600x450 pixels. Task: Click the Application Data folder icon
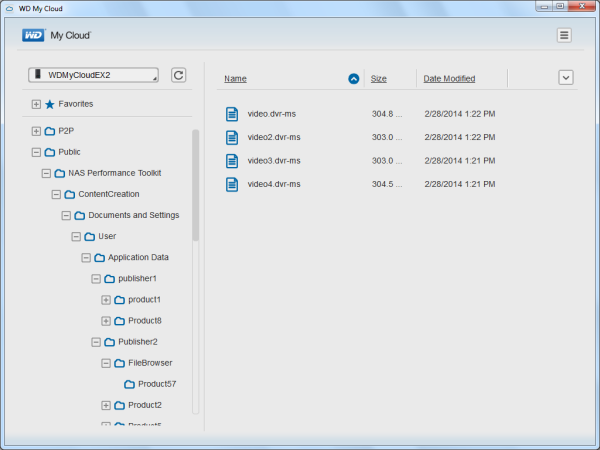click(99, 258)
